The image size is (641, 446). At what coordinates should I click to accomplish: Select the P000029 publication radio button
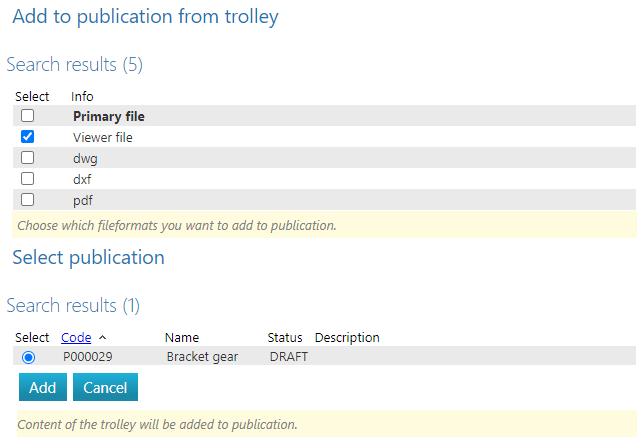(28, 357)
